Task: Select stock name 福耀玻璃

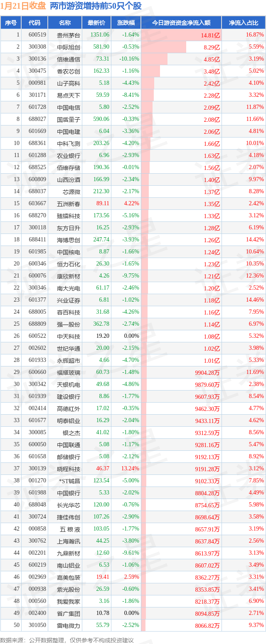Action: coord(69,372)
